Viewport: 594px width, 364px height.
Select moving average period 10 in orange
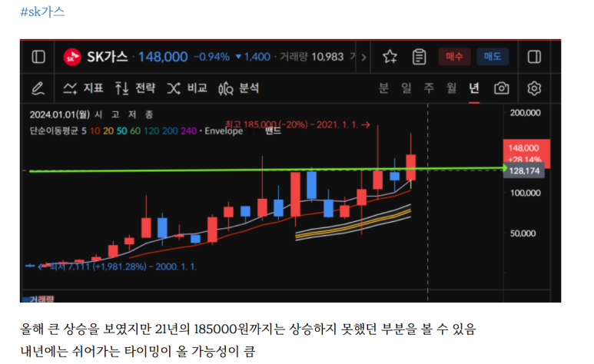(x=95, y=131)
